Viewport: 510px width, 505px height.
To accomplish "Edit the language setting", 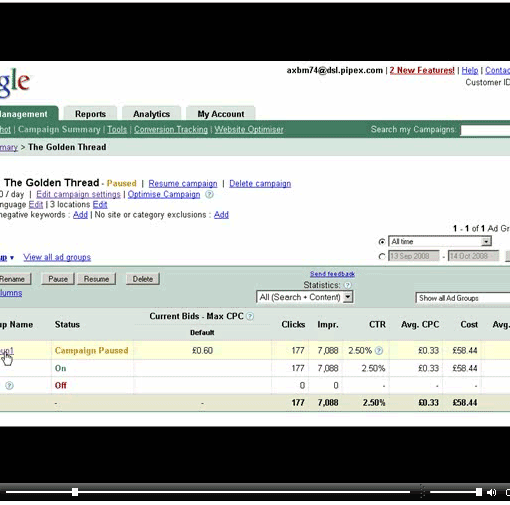I will coord(36,204).
